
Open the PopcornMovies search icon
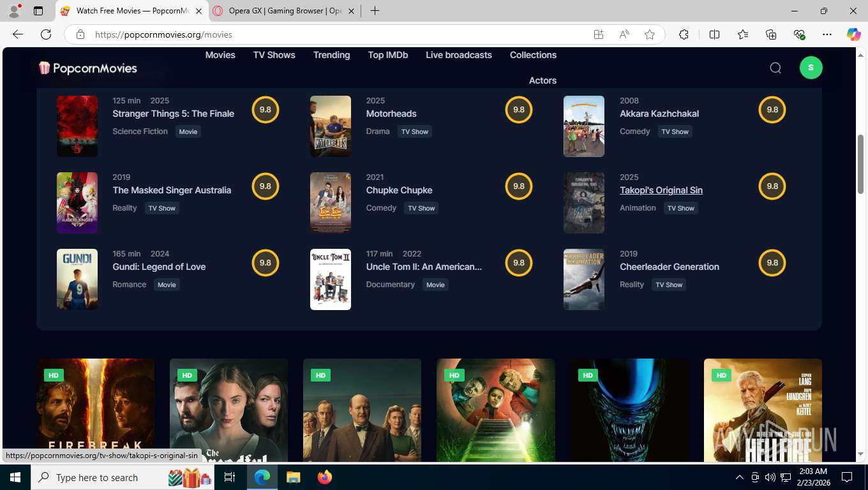775,68
